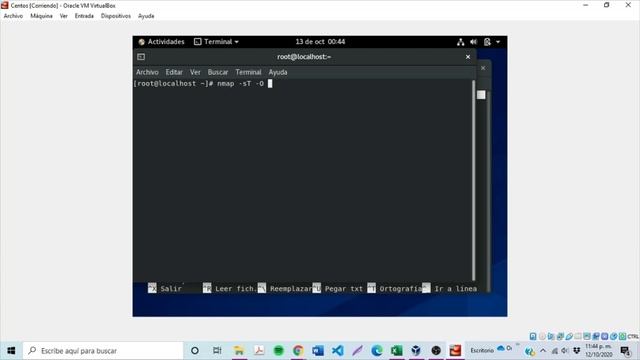
Task: Click the Dropbox tray icon
Action: tap(576, 351)
